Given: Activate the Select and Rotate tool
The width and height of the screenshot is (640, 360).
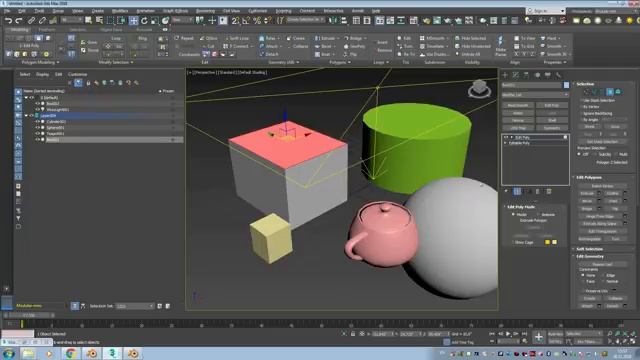Looking at the screenshot, I should click(x=144, y=20).
